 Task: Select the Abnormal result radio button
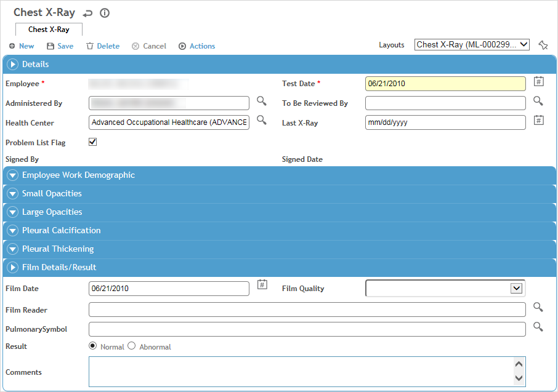click(x=132, y=346)
